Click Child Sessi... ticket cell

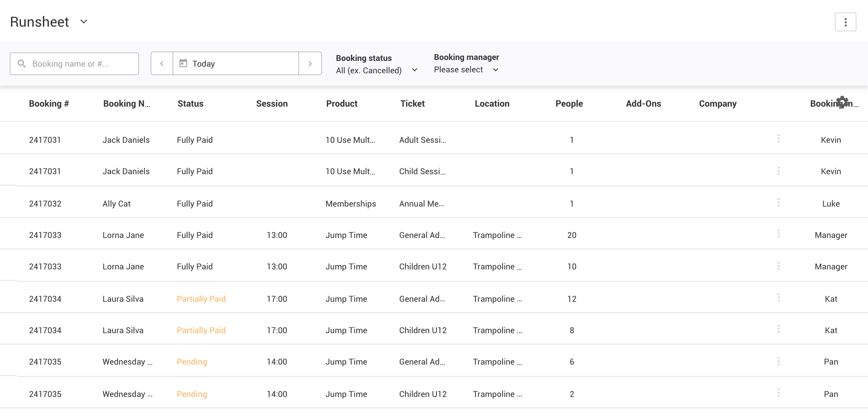pyautogui.click(x=422, y=171)
